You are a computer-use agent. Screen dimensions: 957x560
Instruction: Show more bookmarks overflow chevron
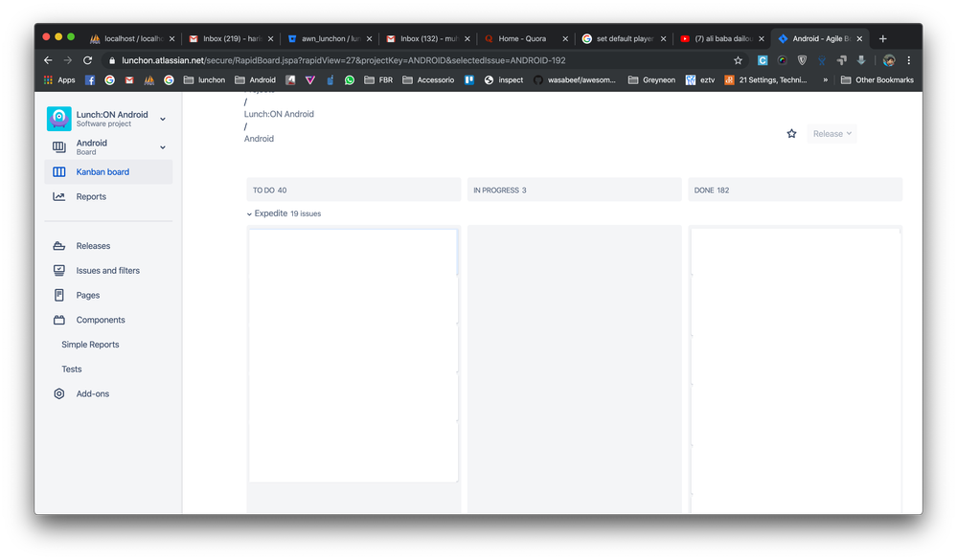(x=825, y=79)
